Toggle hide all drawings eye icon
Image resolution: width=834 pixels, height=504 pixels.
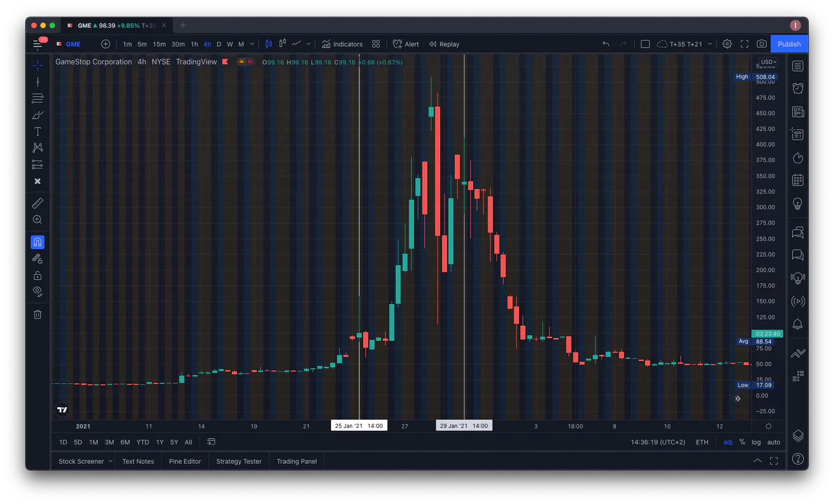(x=37, y=292)
